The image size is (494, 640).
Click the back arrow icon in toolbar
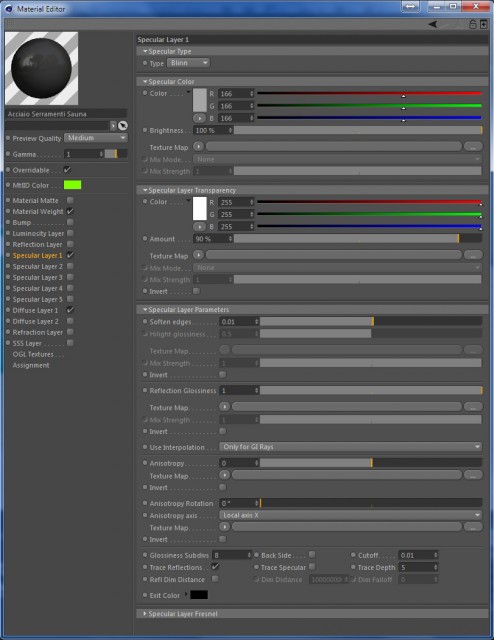coord(433,24)
